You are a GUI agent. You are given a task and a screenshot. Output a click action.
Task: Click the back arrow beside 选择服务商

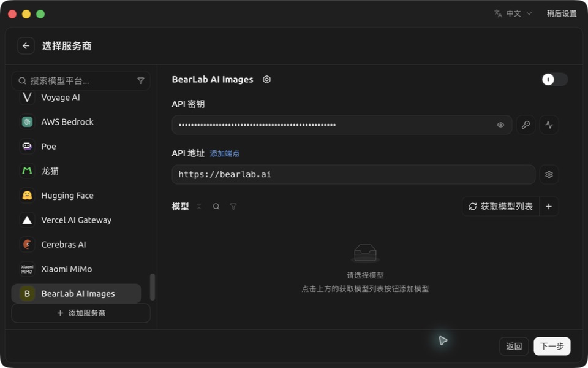click(26, 46)
